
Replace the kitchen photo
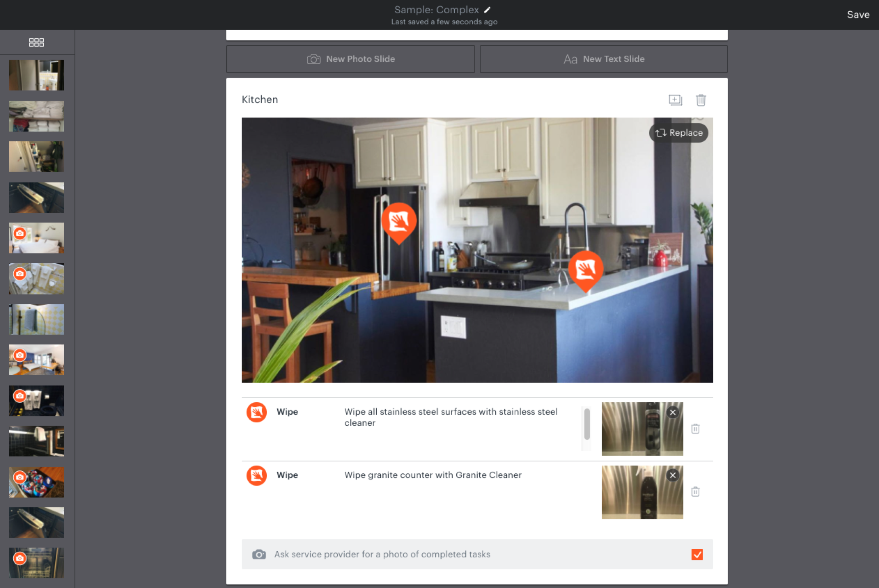click(679, 133)
